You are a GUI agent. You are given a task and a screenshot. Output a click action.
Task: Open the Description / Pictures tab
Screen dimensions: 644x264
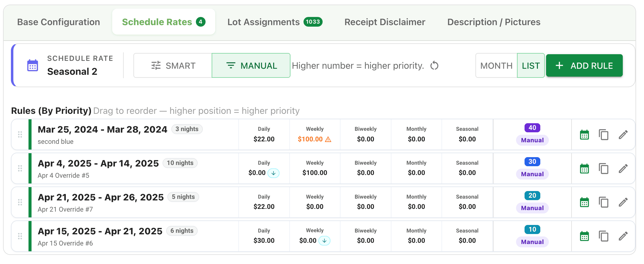point(494,22)
